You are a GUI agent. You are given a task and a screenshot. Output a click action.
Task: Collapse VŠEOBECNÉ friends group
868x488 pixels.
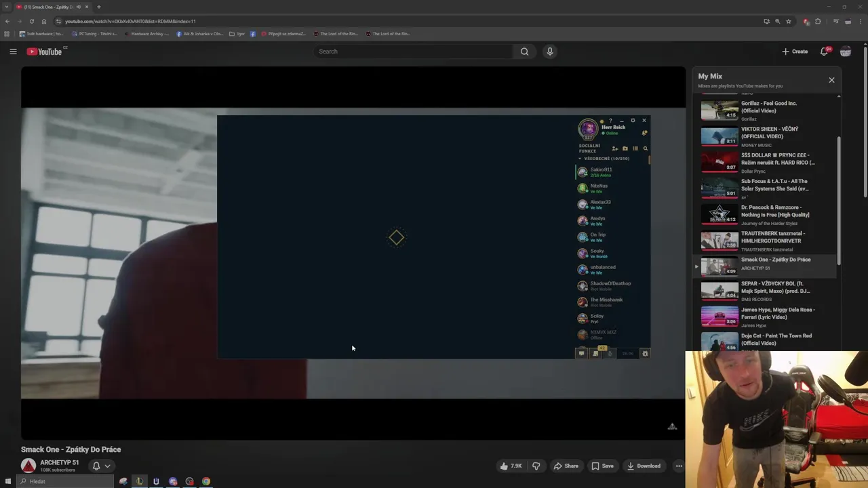[604, 159]
